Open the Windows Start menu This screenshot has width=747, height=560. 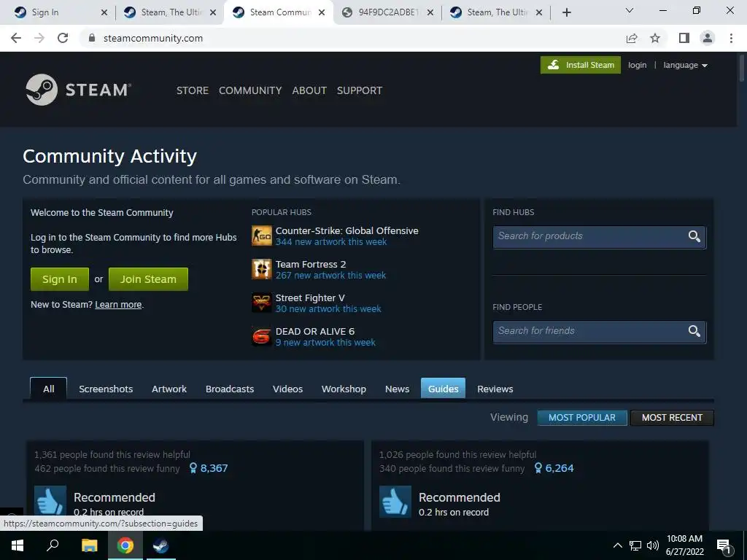point(18,545)
